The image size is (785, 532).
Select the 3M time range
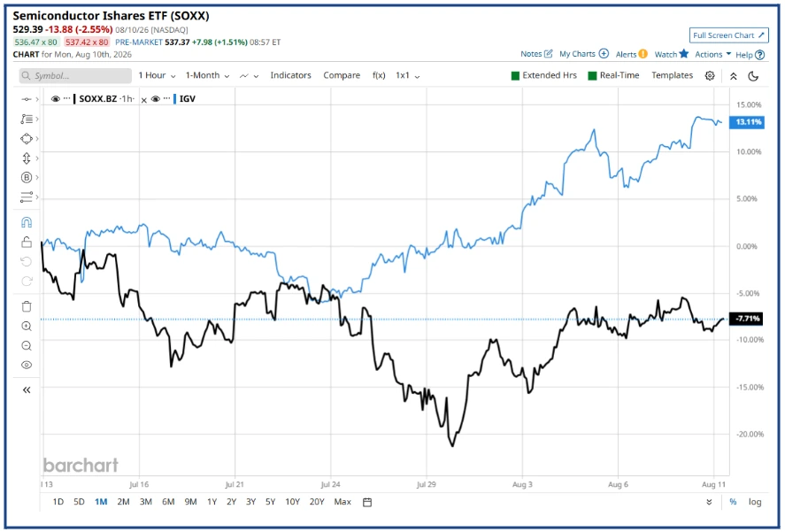click(x=146, y=501)
